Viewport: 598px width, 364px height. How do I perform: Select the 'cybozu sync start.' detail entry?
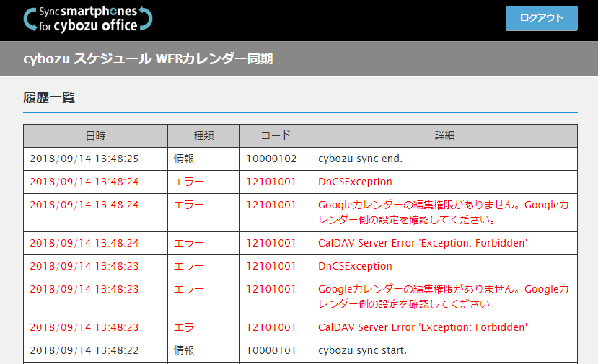(x=362, y=350)
